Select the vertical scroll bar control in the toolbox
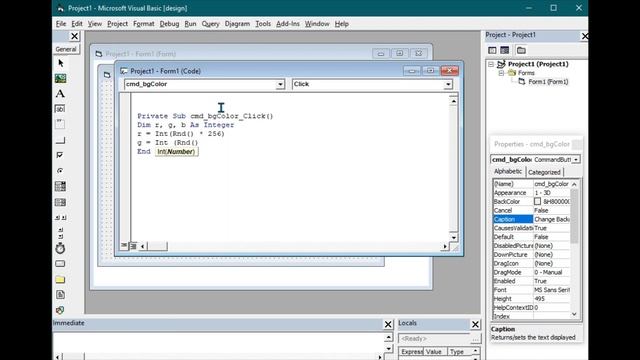The height and width of the screenshot is (360, 640). click(x=60, y=233)
